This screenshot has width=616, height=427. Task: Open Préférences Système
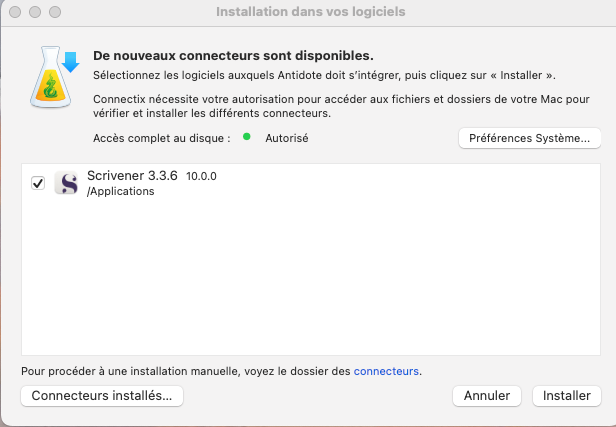(x=529, y=138)
